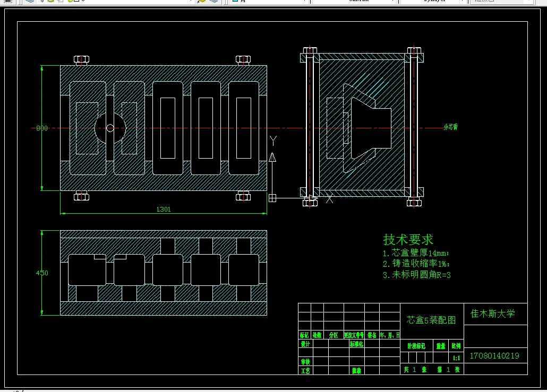Click the 重量 header cell

click(x=441, y=346)
